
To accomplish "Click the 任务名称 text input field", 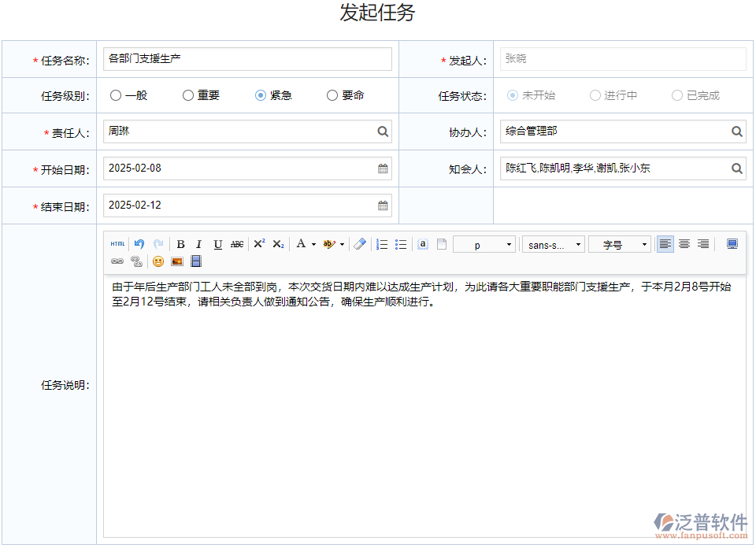I will pos(247,59).
